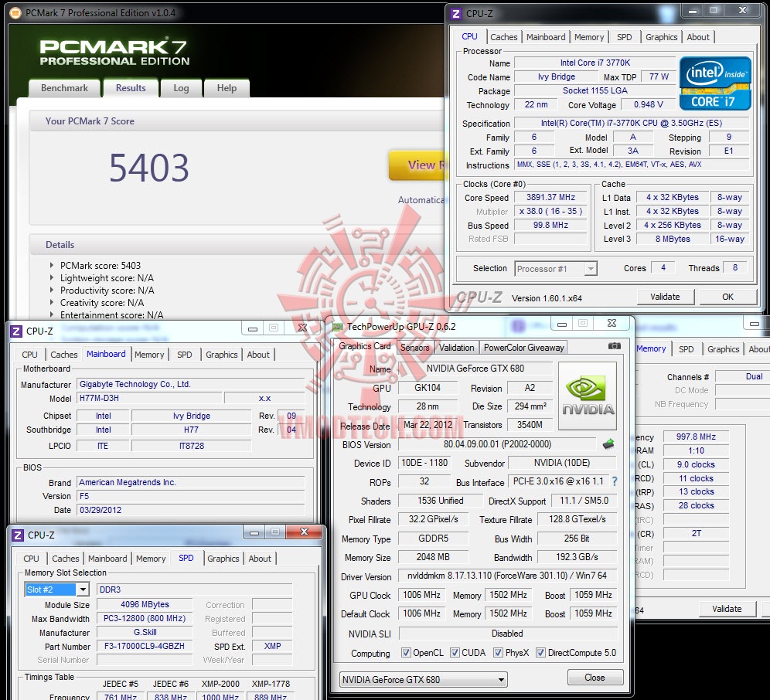Click the Core Speed value 3891.37 MHz
The height and width of the screenshot is (700, 770).
coord(550,197)
